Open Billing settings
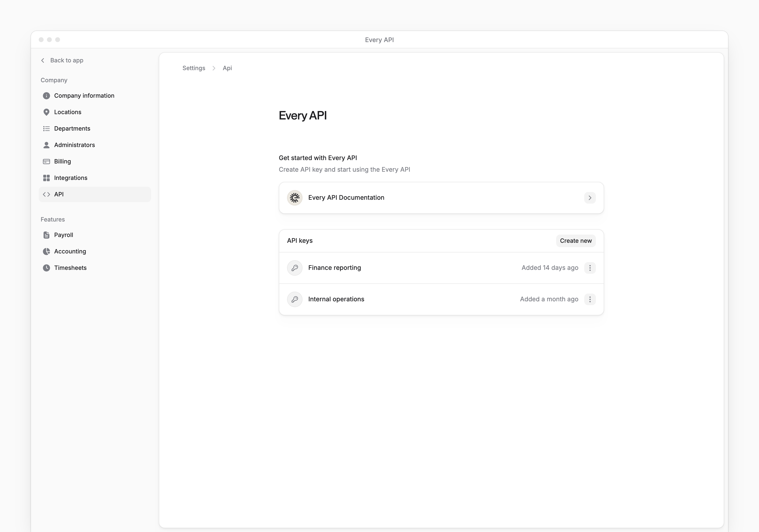Image resolution: width=759 pixels, height=532 pixels. [x=95, y=162]
